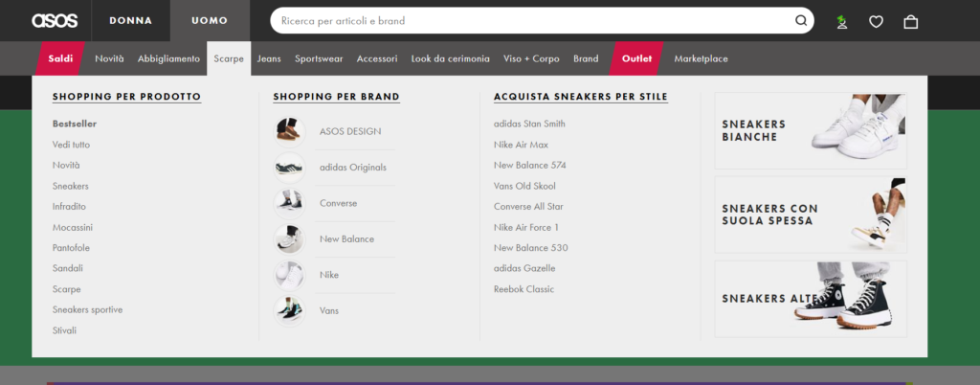This screenshot has width=980, height=385.
Task: Click the ASOS DESIGN brand name
Action: pos(350,132)
